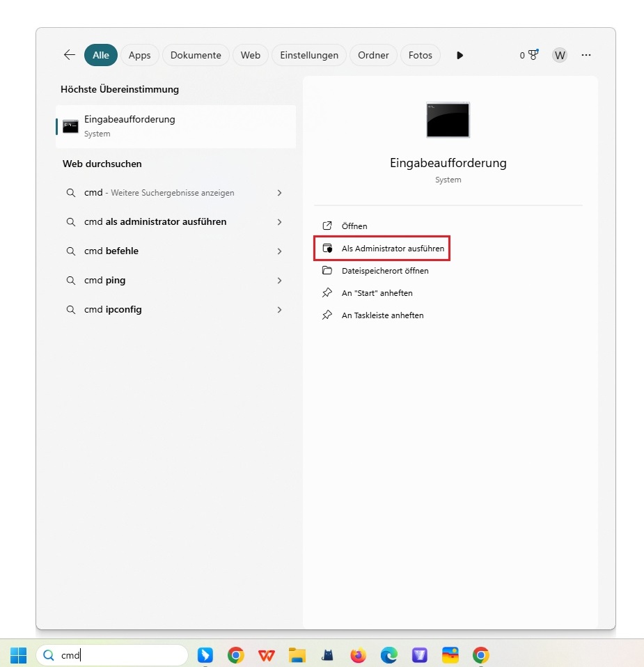Screen dimensions: 644x667
Task: Select the Eingabeaufforderung best match result
Action: tap(175, 126)
